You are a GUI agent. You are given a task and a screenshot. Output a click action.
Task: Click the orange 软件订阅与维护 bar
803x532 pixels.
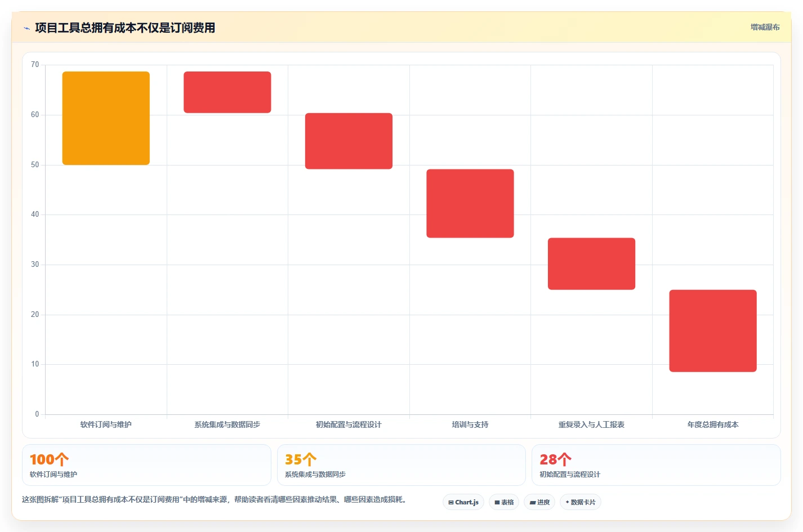(106, 118)
